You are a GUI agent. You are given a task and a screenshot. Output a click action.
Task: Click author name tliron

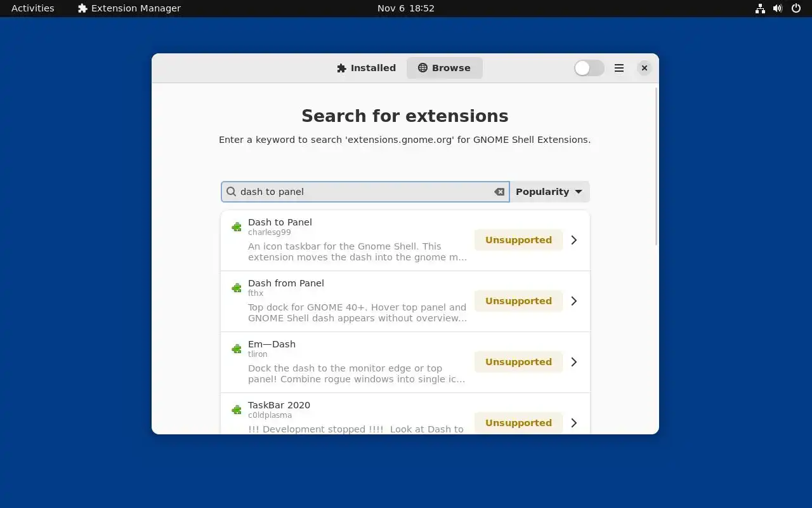(258, 354)
